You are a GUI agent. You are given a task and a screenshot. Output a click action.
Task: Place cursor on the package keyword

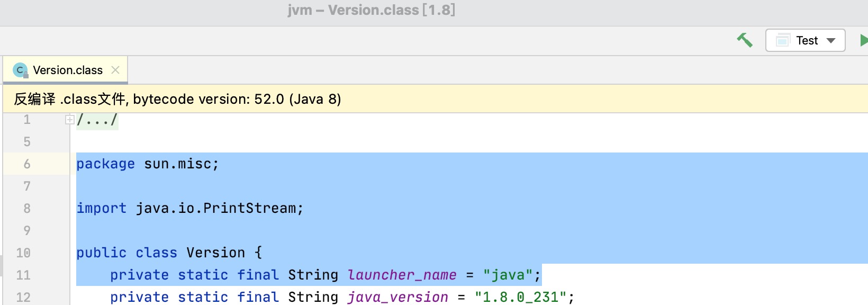pos(105,164)
